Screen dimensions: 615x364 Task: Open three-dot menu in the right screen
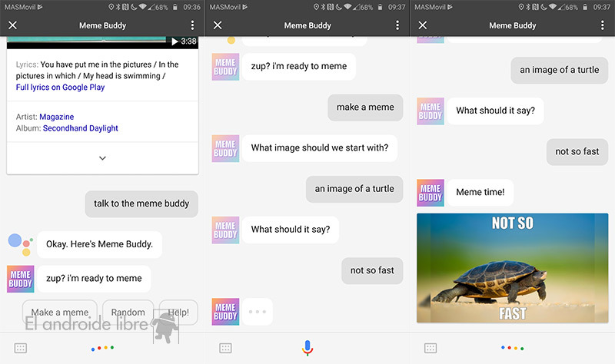(x=603, y=25)
